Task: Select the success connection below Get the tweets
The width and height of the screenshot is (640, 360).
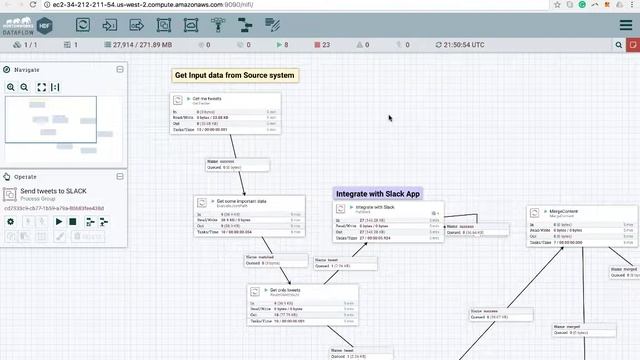Action: (237, 164)
